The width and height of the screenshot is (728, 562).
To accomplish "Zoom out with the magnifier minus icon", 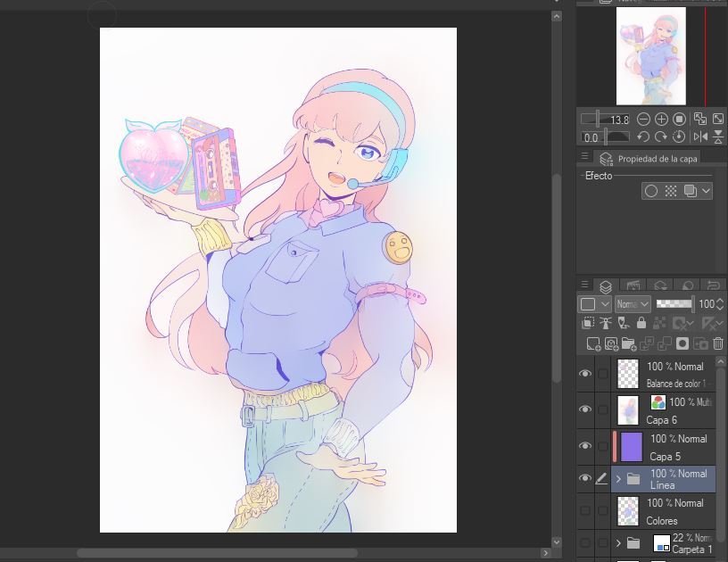I will [x=644, y=119].
